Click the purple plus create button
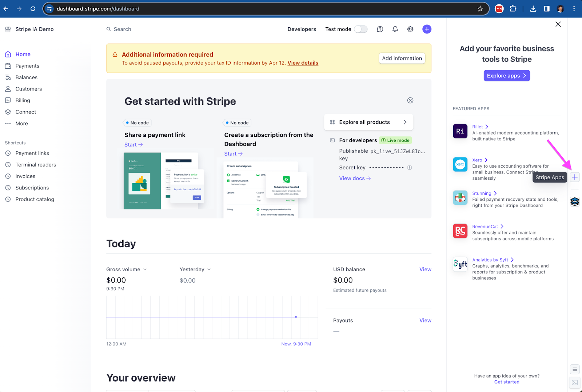 427,29
